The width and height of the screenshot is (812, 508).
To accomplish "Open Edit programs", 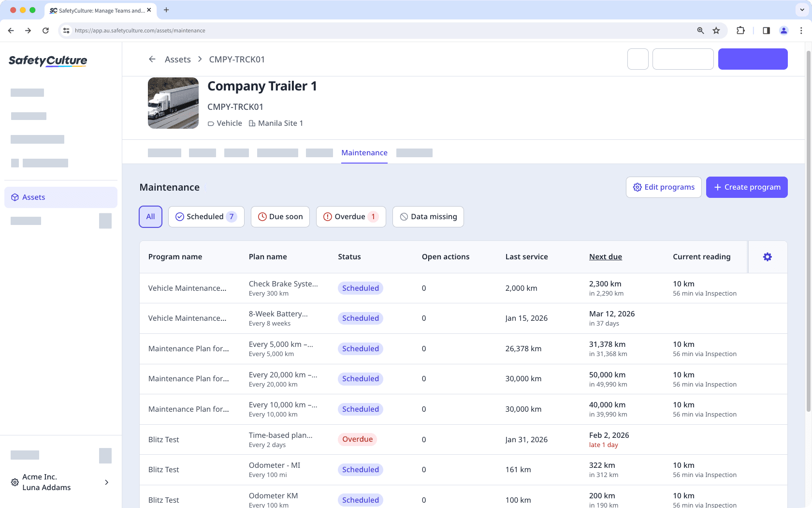I will (x=664, y=187).
